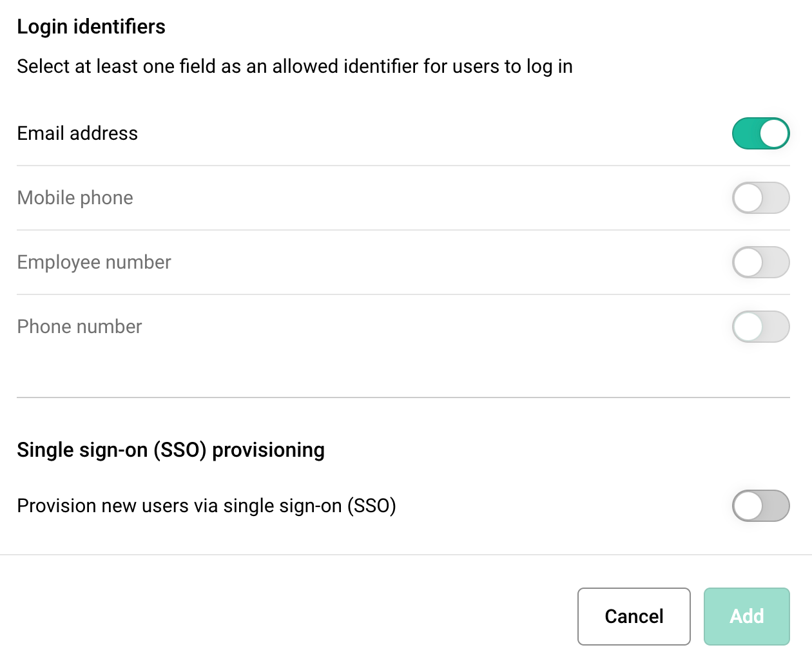Disable the Email address login identifier
The width and height of the screenshot is (812, 661).
(x=761, y=133)
